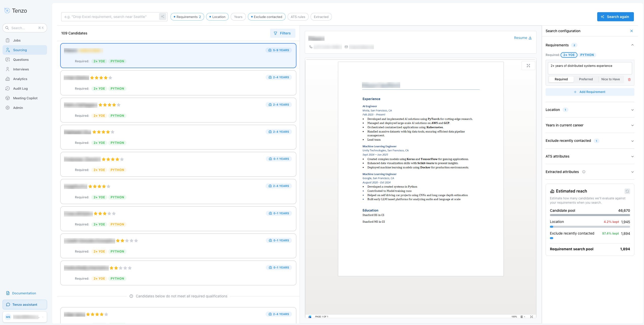This screenshot has height=325, width=644.
Task: Open the Interviews menu item
Action: click(x=25, y=69)
